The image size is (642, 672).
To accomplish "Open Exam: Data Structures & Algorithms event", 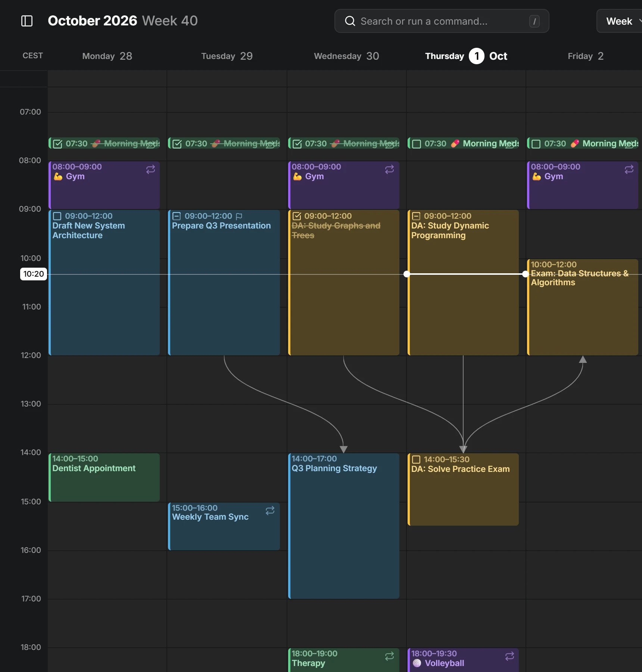I will (583, 307).
